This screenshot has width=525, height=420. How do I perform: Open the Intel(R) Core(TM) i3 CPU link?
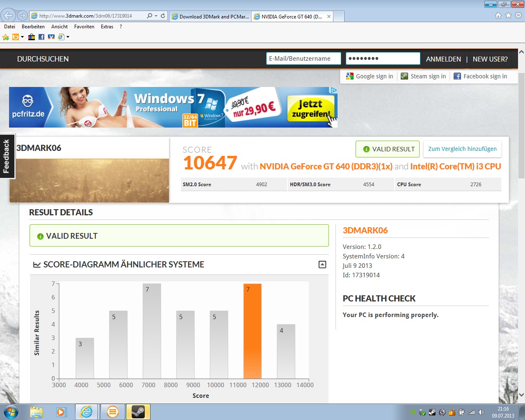(x=456, y=167)
